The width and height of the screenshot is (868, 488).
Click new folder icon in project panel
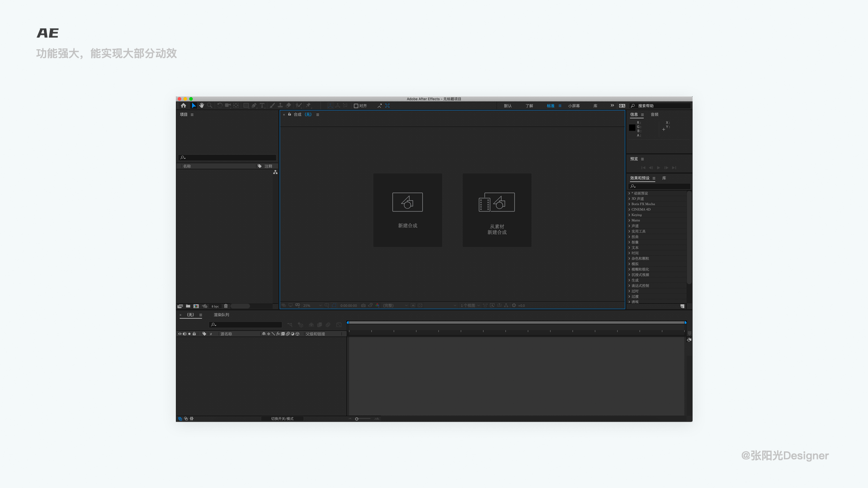[188, 306]
